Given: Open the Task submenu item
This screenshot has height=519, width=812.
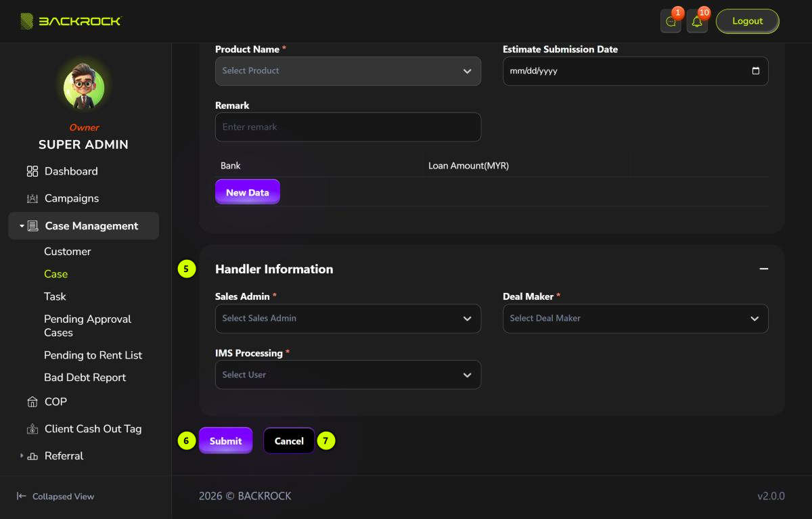Looking at the screenshot, I should coord(55,296).
